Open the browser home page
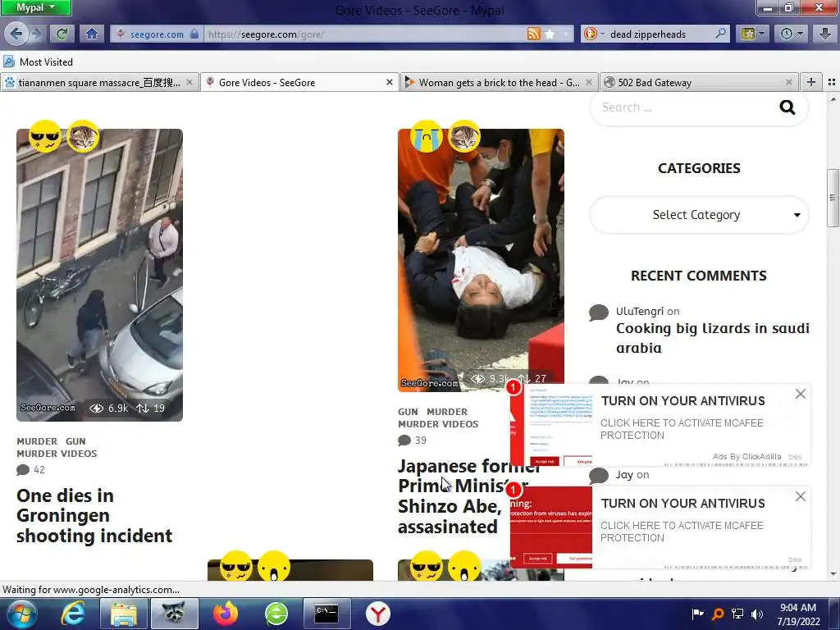 coord(92,34)
